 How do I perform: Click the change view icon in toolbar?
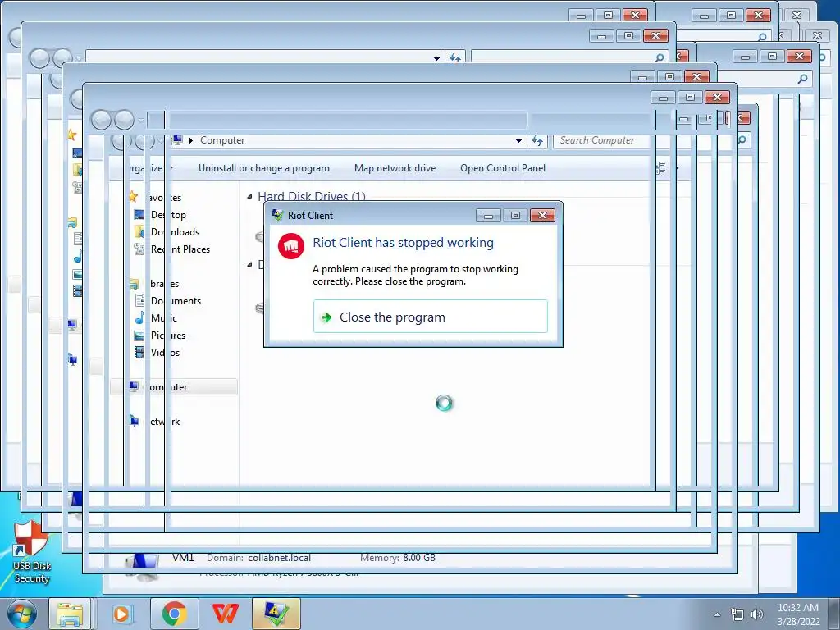click(661, 168)
